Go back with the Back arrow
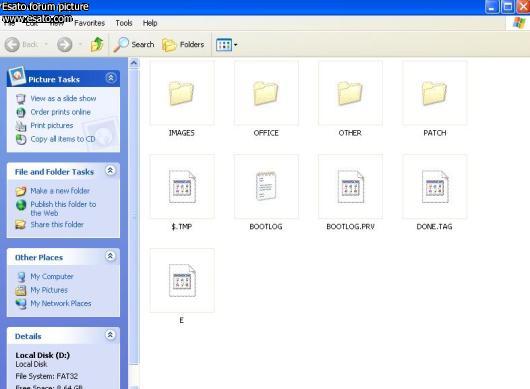 point(13,44)
